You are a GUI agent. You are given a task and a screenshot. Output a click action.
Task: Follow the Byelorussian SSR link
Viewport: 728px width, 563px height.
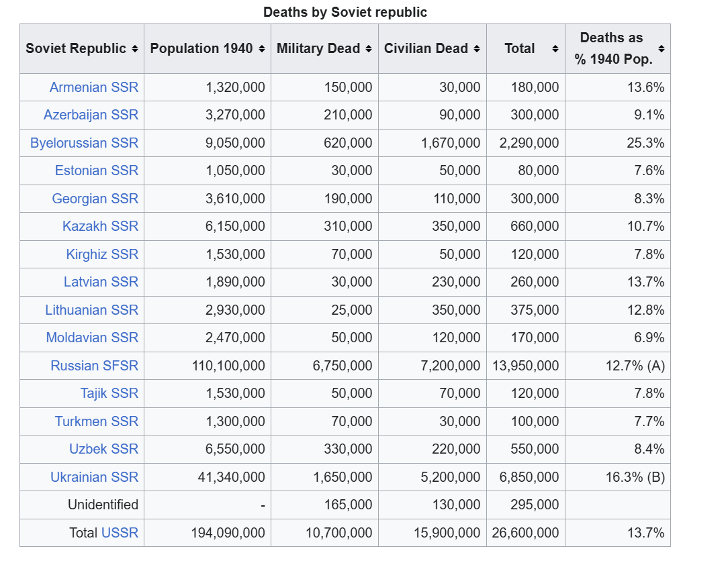84,143
